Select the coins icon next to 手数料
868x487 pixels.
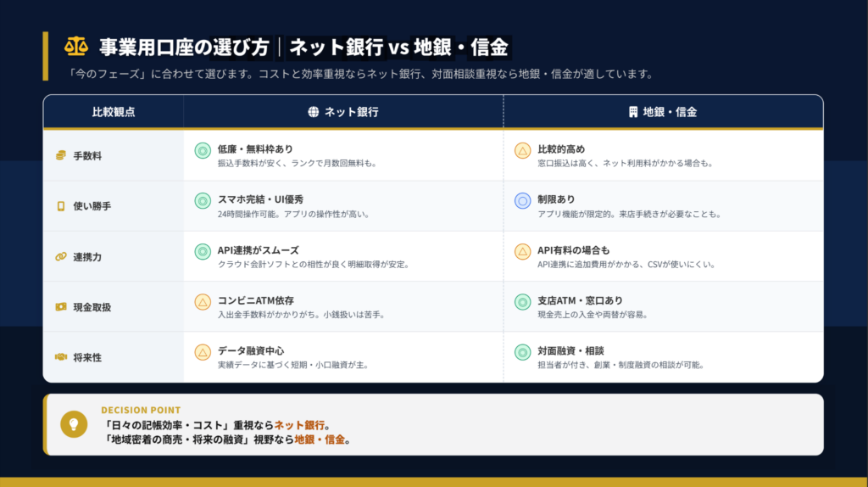pyautogui.click(x=61, y=155)
